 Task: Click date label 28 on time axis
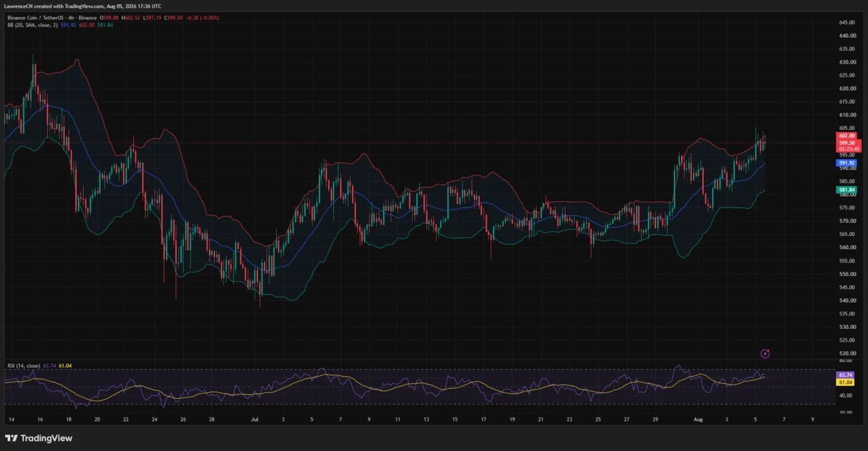click(212, 418)
